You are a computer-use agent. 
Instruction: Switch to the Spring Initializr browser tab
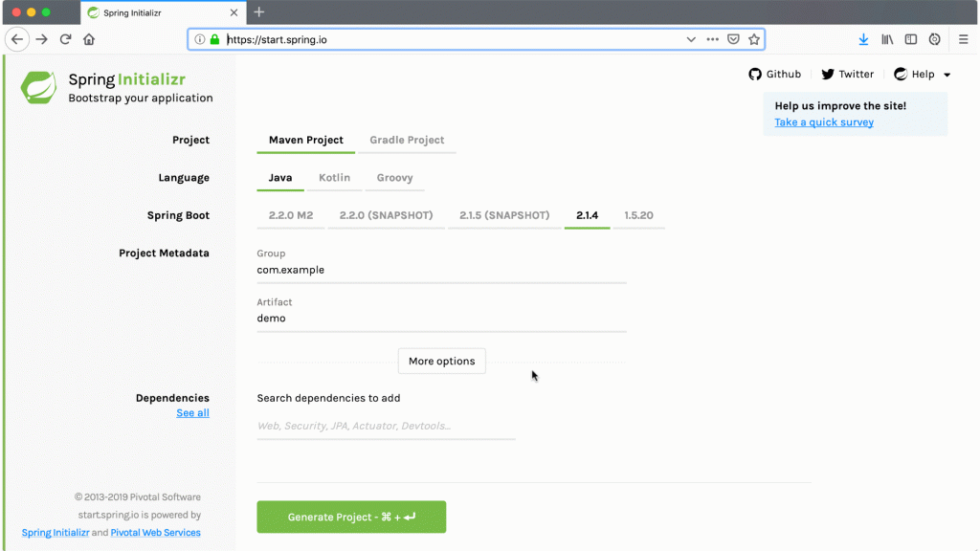click(x=163, y=12)
